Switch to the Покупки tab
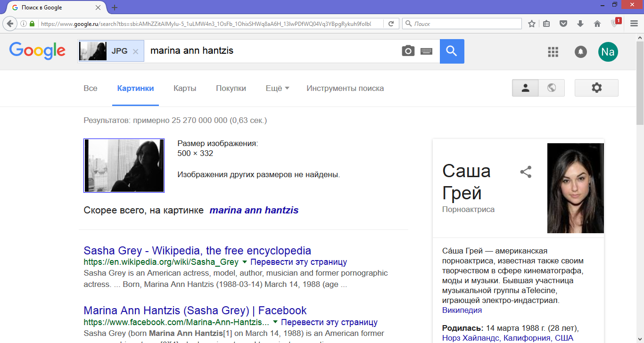 (x=231, y=88)
